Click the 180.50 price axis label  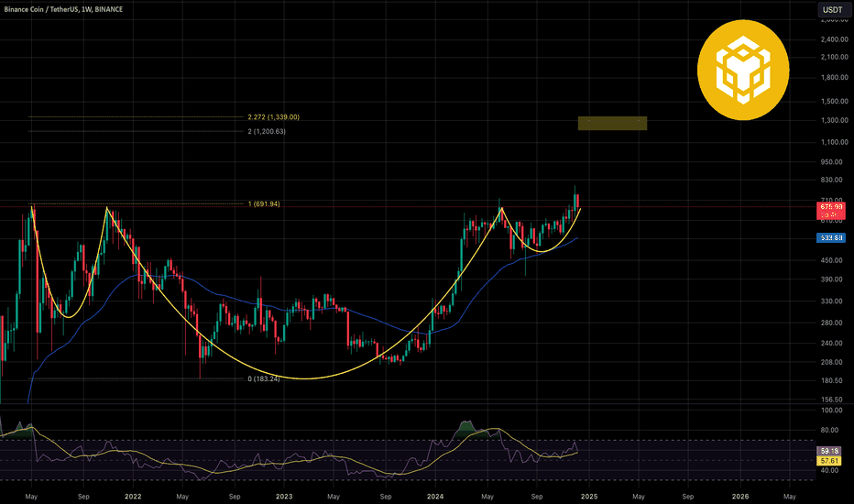(x=832, y=380)
